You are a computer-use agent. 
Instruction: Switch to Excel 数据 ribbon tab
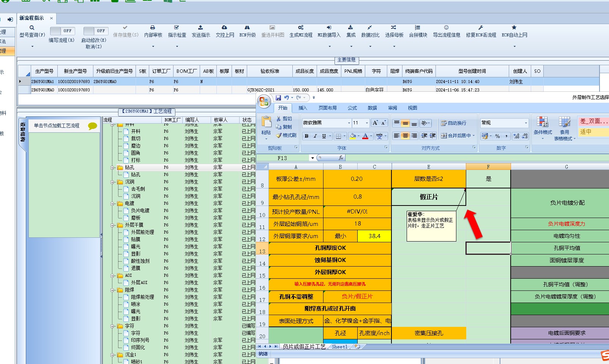pyautogui.click(x=372, y=108)
